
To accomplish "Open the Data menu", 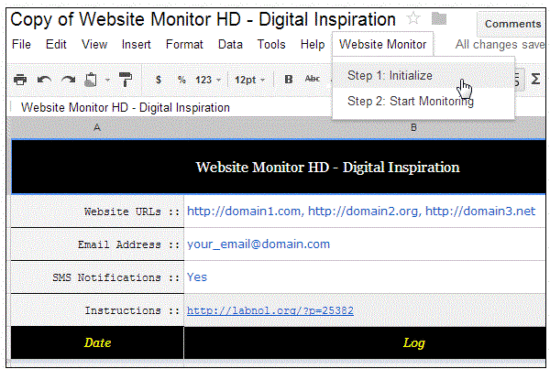I will click(x=230, y=45).
